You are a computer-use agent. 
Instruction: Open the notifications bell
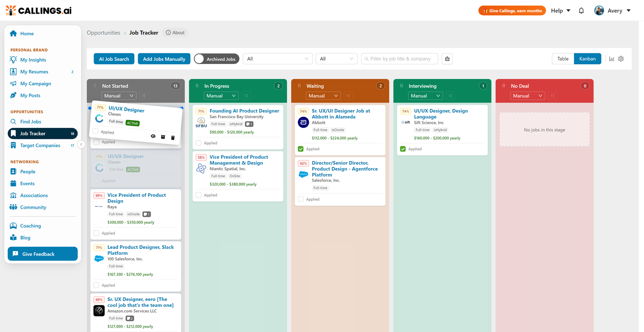pos(581,11)
